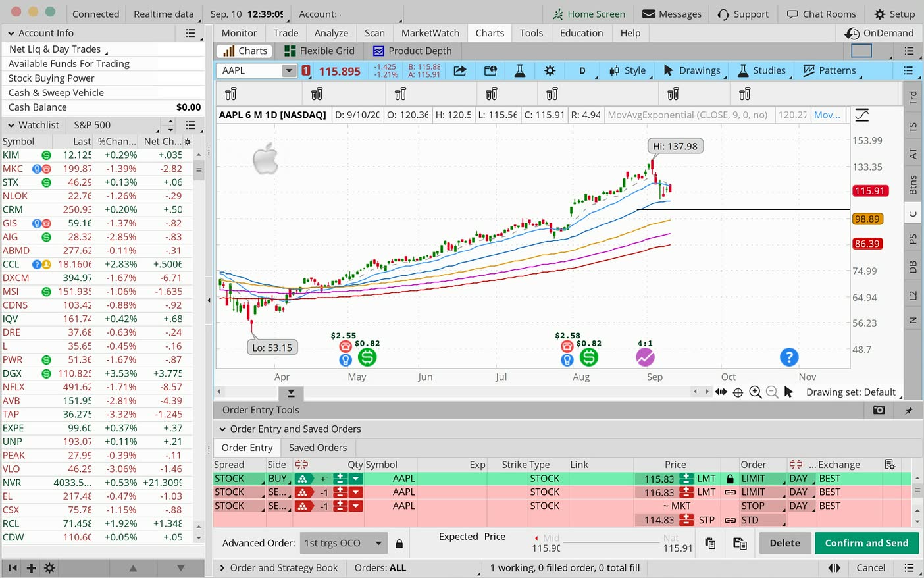Viewport: 924px width, 578px height.
Task: Click the flask icon in chart toolbar
Action: pyautogui.click(x=520, y=71)
